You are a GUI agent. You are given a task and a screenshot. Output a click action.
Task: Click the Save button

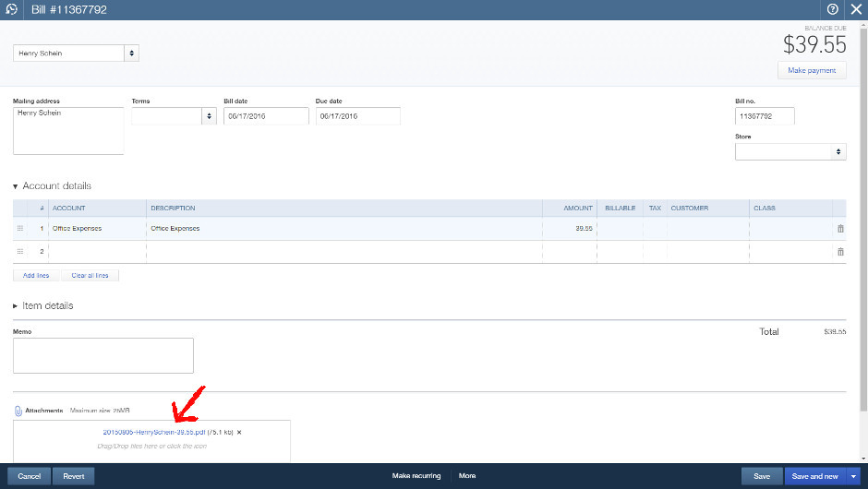point(762,476)
